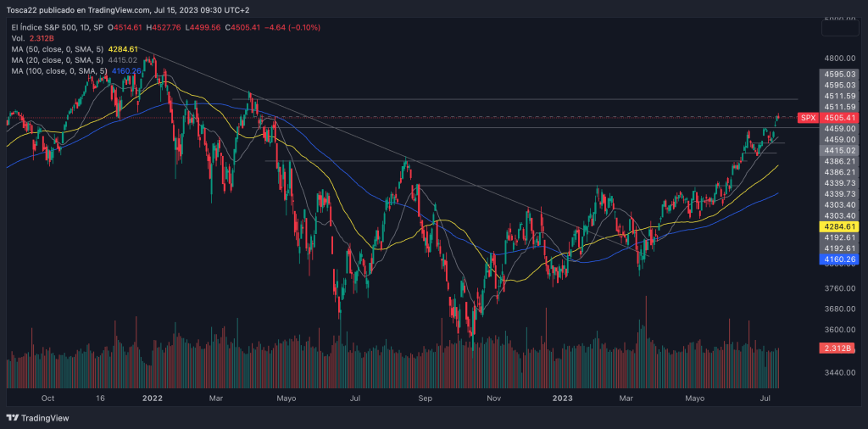Open the TradingView text link
Viewport: 868px width, 429px height.
[44, 418]
